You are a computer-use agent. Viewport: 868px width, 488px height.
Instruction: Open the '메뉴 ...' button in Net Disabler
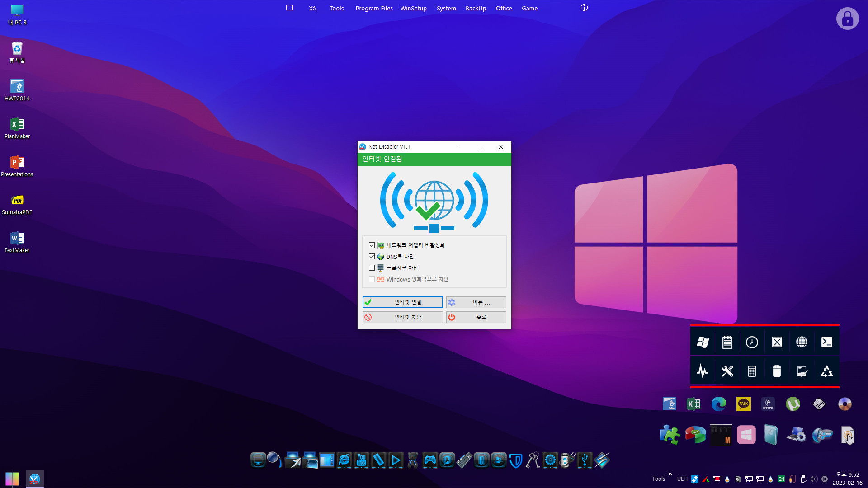(x=476, y=302)
